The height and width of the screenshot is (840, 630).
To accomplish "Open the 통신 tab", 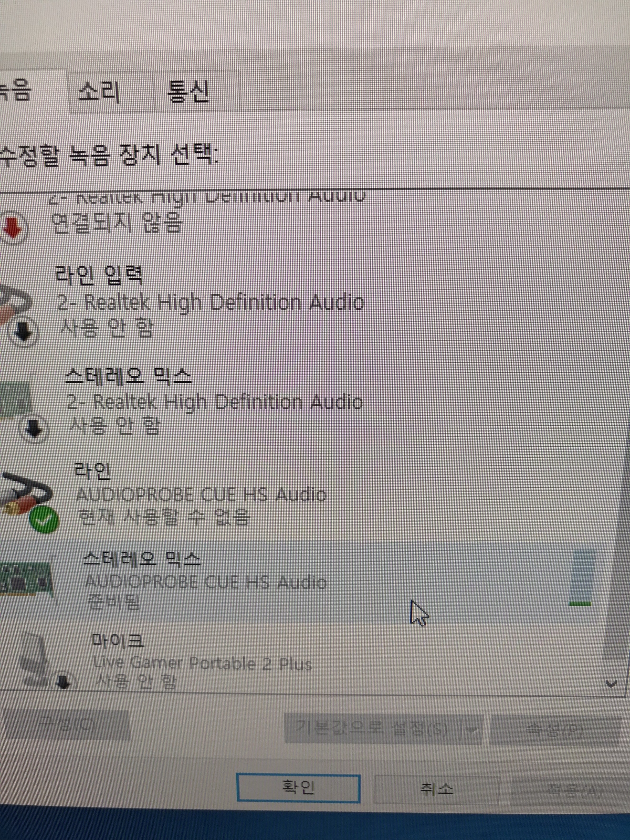I will 188,92.
